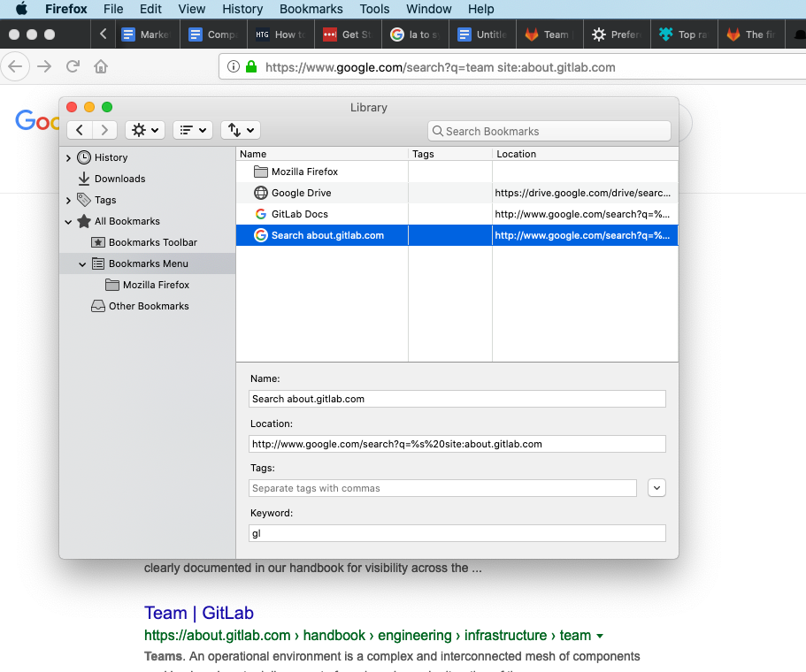Open the History menu in menu bar
Viewport: 806px width, 672px height.
coord(242,9)
